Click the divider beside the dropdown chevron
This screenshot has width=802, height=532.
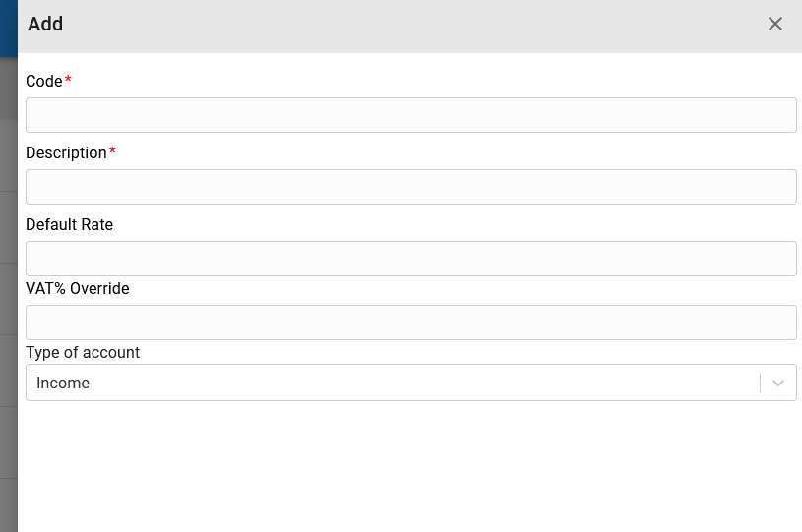(x=760, y=383)
